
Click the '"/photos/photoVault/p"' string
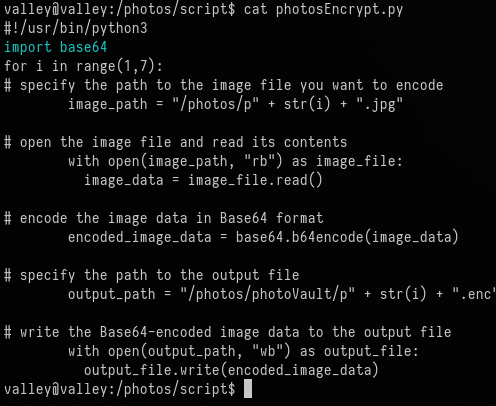click(x=267, y=294)
